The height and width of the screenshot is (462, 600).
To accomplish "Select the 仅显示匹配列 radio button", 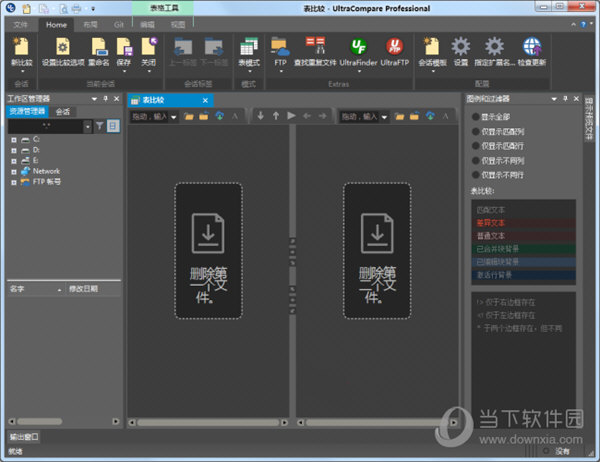I will pyautogui.click(x=476, y=132).
